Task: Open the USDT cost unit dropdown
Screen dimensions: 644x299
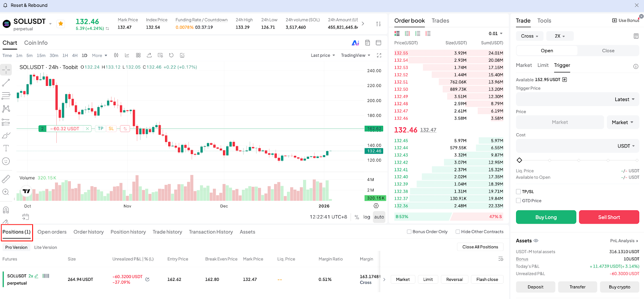Action: coord(626,146)
